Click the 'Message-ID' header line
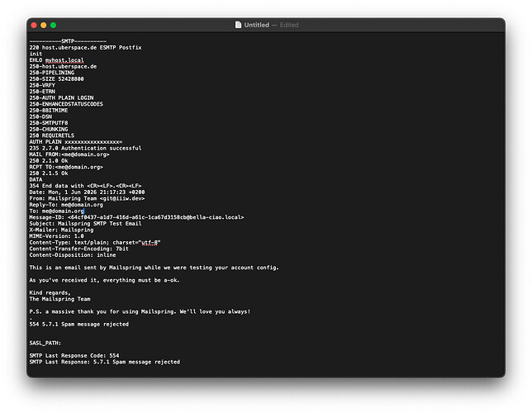Viewport: 532px width, 413px height. [x=137, y=217]
